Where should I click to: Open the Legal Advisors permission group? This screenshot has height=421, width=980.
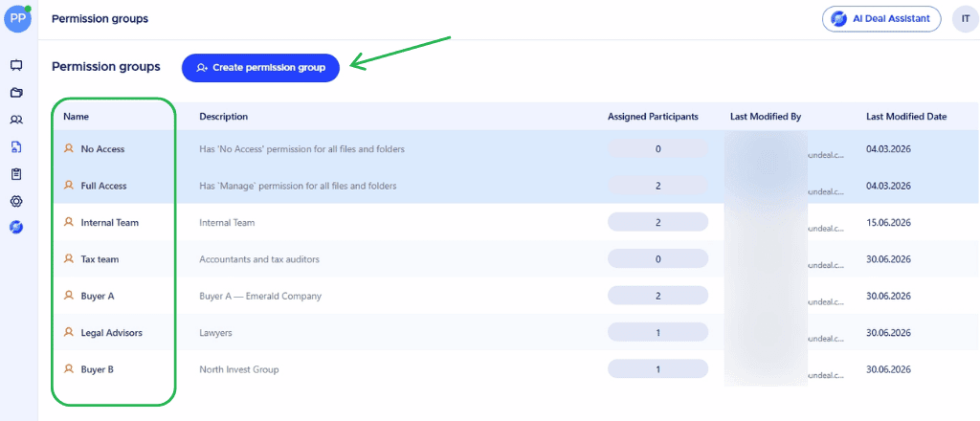(x=111, y=333)
